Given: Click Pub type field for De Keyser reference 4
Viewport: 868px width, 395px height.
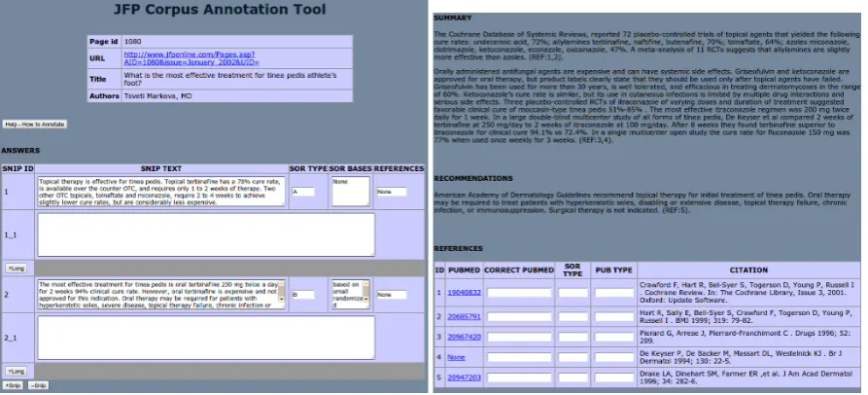Looking at the screenshot, I should pos(614,357).
